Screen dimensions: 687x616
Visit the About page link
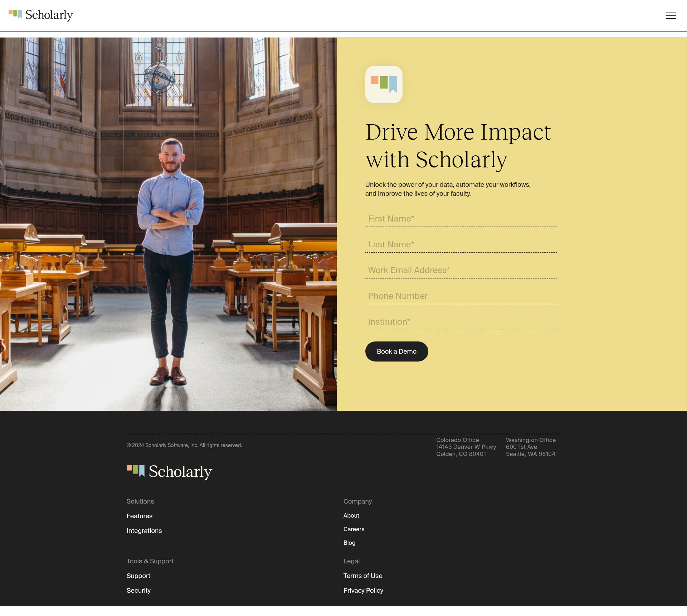tap(351, 516)
